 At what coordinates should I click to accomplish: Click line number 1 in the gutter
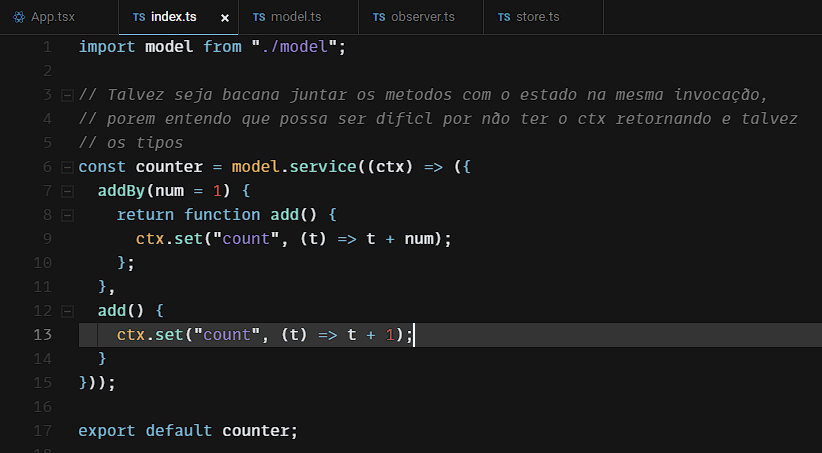click(46, 47)
